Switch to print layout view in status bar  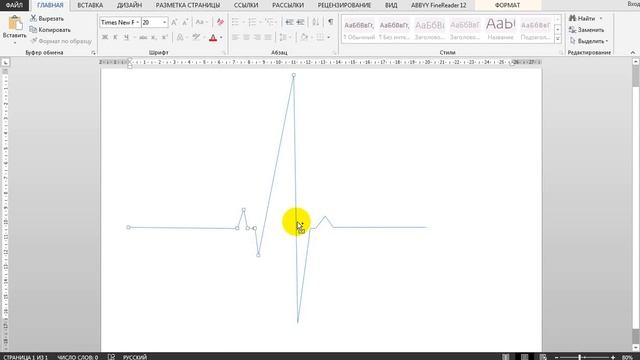point(524,357)
